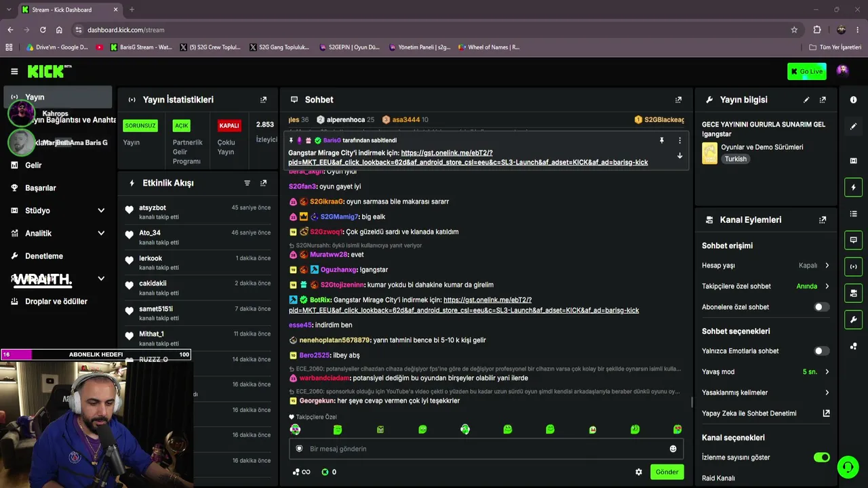Send chat message with Gönder button

point(667,472)
